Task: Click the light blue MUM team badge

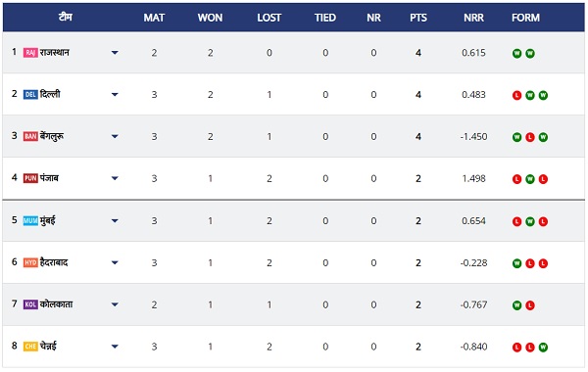Action: click(x=30, y=220)
